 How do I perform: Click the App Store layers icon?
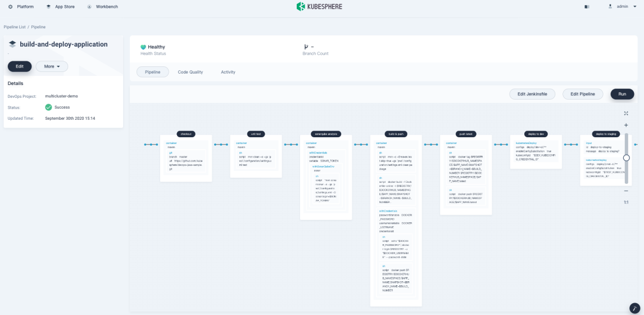click(48, 7)
